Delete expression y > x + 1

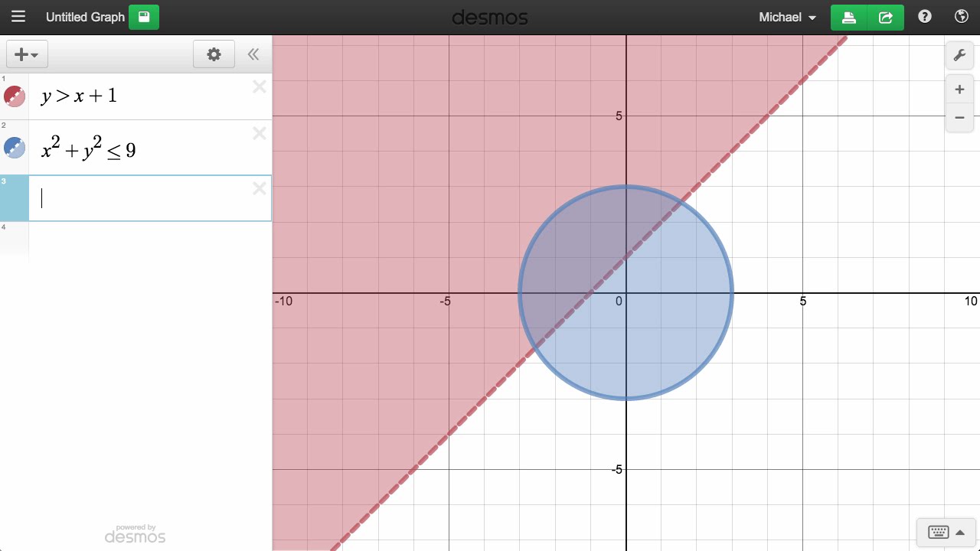coord(260,86)
